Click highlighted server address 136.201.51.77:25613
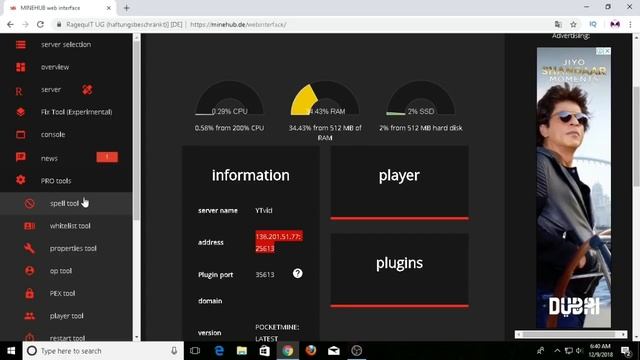Screen dimensions: 640x360 [279, 242]
